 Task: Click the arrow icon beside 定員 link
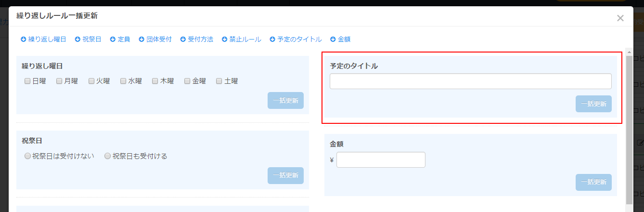[x=113, y=40]
